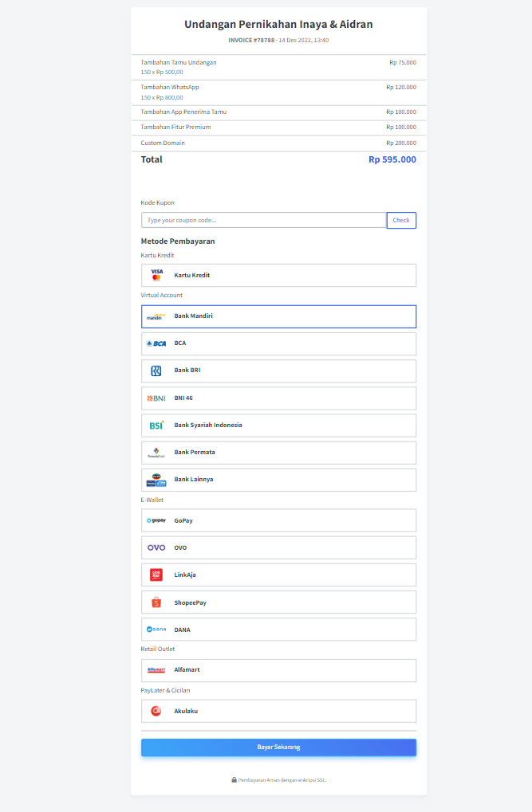Screen dimensions: 532x812
Task: Click the OVO purple logo
Action: tap(156, 547)
